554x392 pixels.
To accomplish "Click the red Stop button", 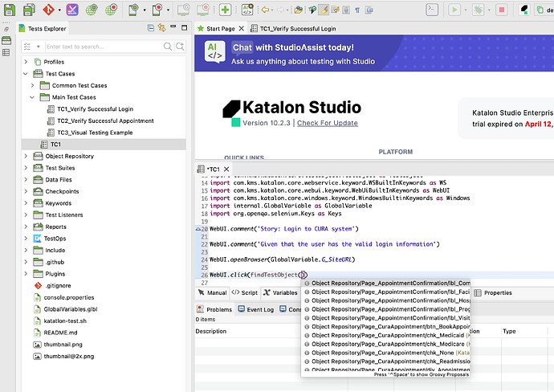I will pos(501,10).
